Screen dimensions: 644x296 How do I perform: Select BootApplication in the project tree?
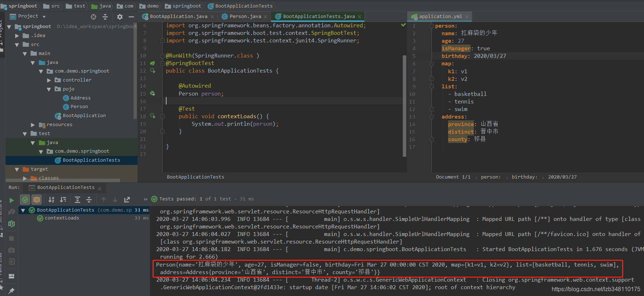[x=80, y=116]
